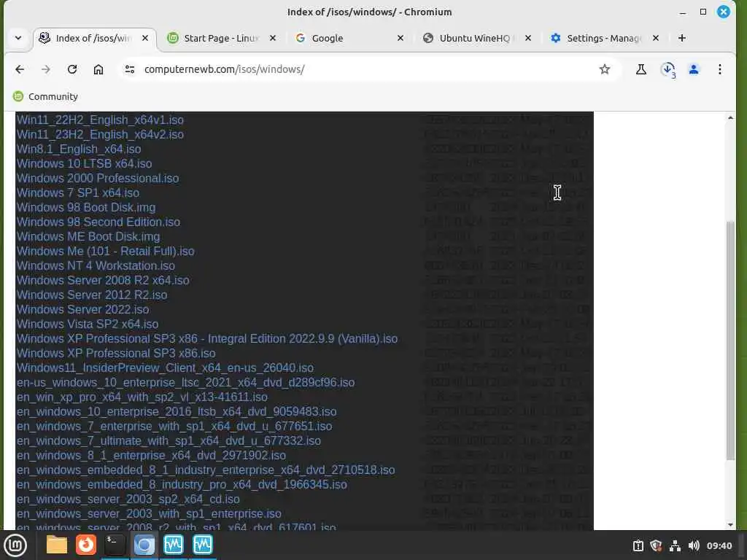Image resolution: width=747 pixels, height=560 pixels.
Task: Open Win8.1_English_x64.iso link
Action: (x=79, y=149)
